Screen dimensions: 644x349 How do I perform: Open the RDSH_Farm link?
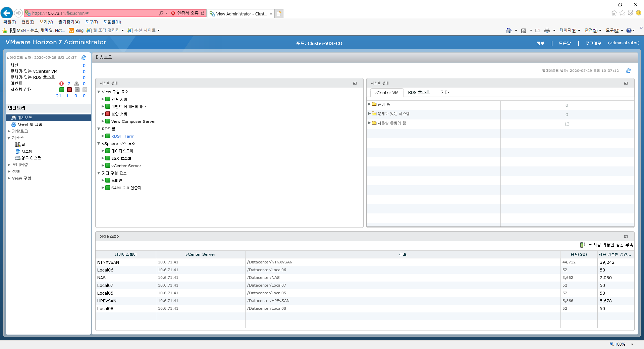point(123,136)
